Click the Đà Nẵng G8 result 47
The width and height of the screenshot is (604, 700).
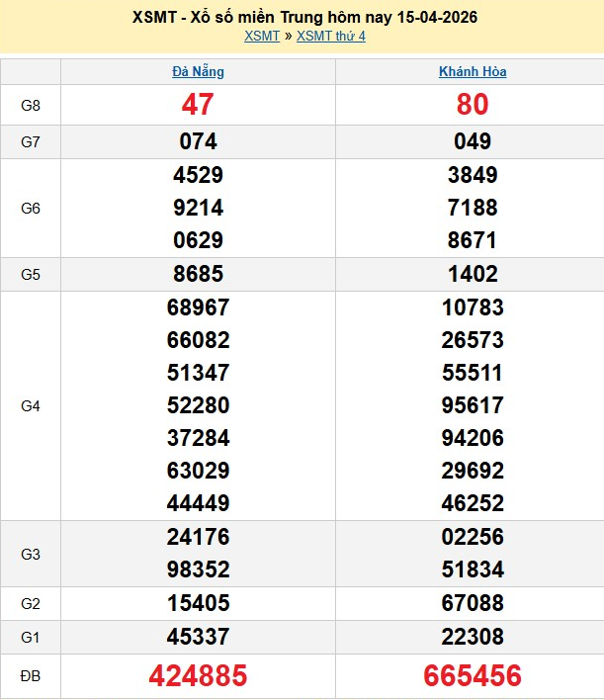click(198, 105)
